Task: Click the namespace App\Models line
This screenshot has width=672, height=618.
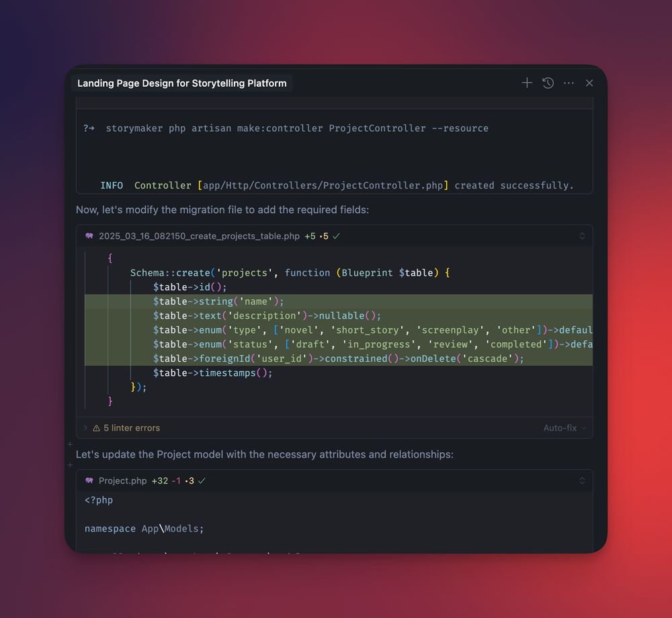Action: [144, 529]
